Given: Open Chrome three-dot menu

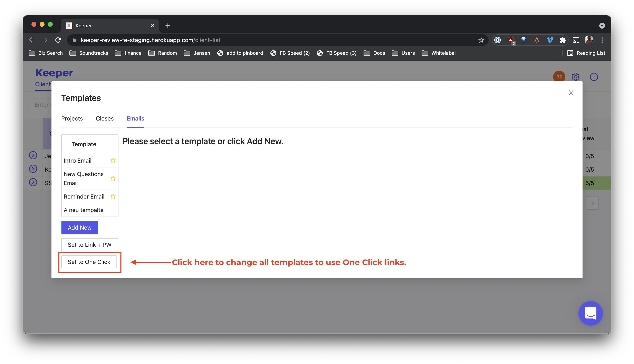Looking at the screenshot, I should [x=602, y=40].
